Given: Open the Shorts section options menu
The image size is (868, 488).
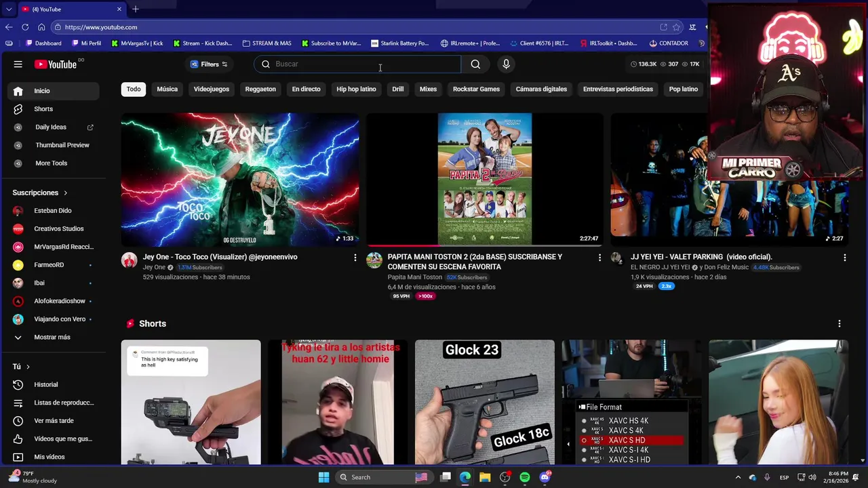Looking at the screenshot, I should click(x=840, y=324).
